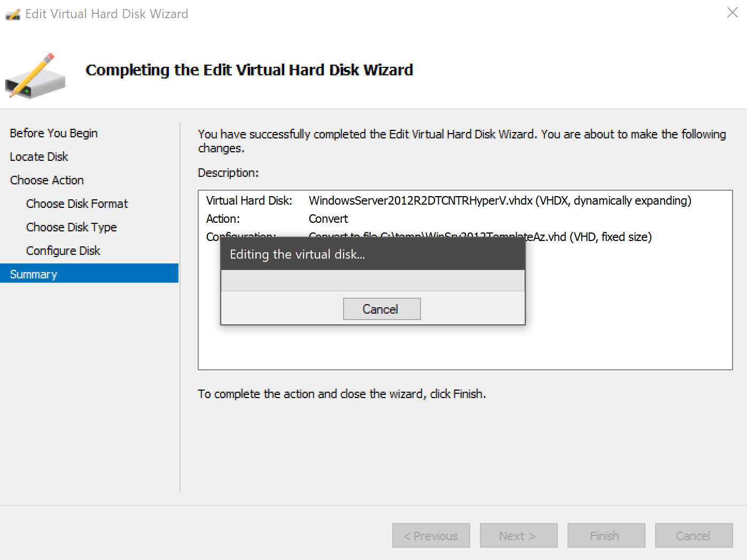
Task: Open the Configure Disk step
Action: tap(63, 251)
